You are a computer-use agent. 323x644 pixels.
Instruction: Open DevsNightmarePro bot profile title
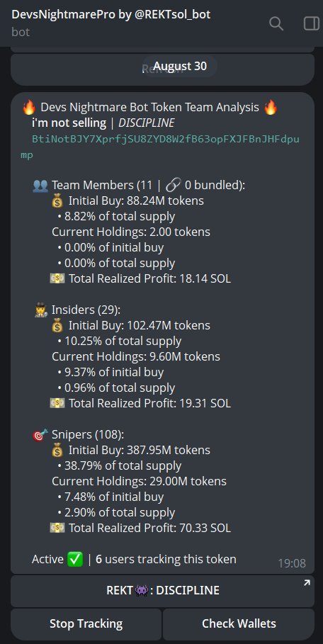[x=110, y=15]
